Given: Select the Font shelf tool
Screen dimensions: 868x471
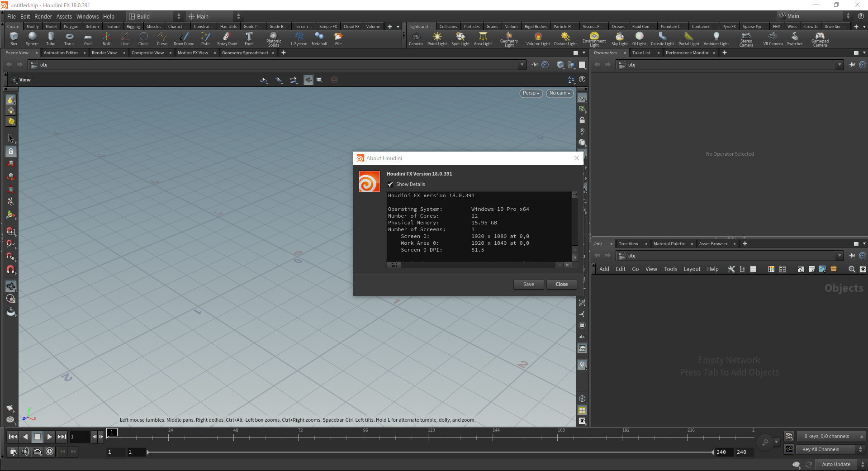Looking at the screenshot, I should (x=249, y=38).
